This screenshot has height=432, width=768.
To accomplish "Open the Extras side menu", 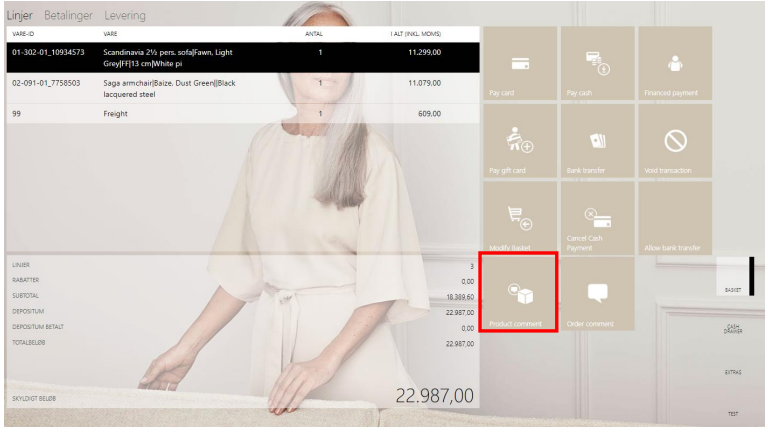I will click(733, 372).
